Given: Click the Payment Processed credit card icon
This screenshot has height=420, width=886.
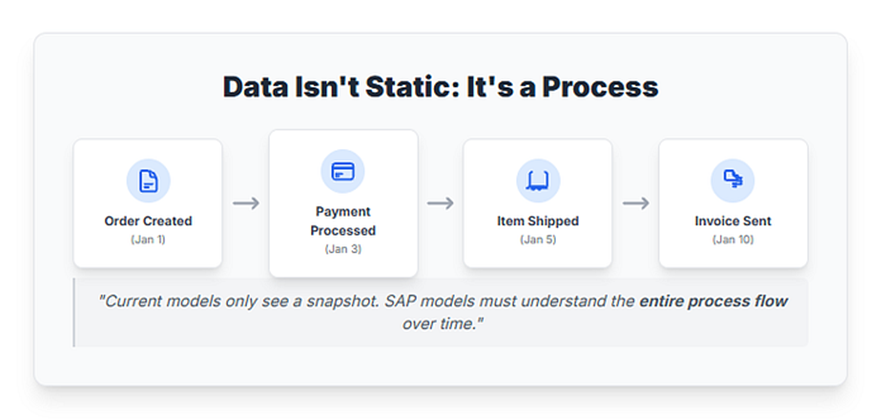Looking at the screenshot, I should coord(343,172).
